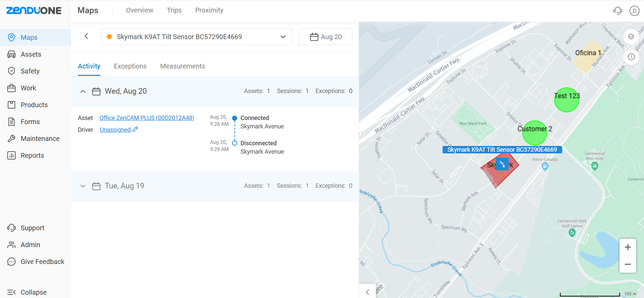Screen dimensions: 644x298
Task: Open Support in sidebar
Action: (x=35, y=228)
